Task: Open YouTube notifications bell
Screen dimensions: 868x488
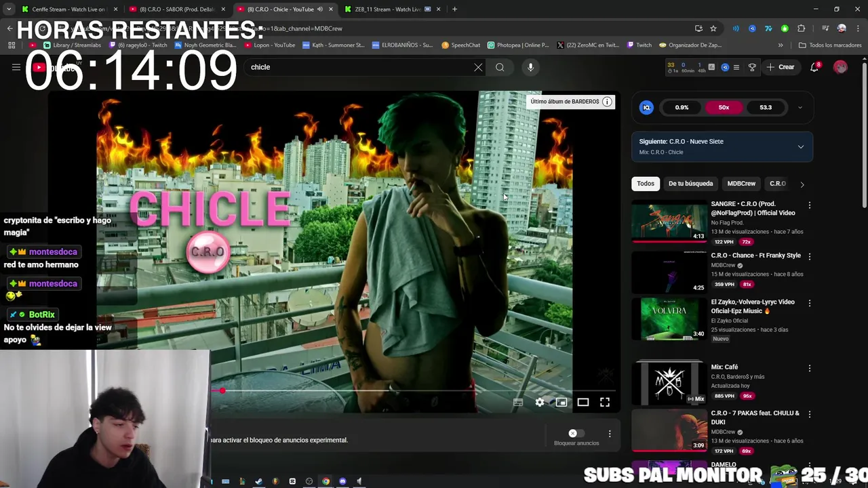Action: pyautogui.click(x=814, y=67)
